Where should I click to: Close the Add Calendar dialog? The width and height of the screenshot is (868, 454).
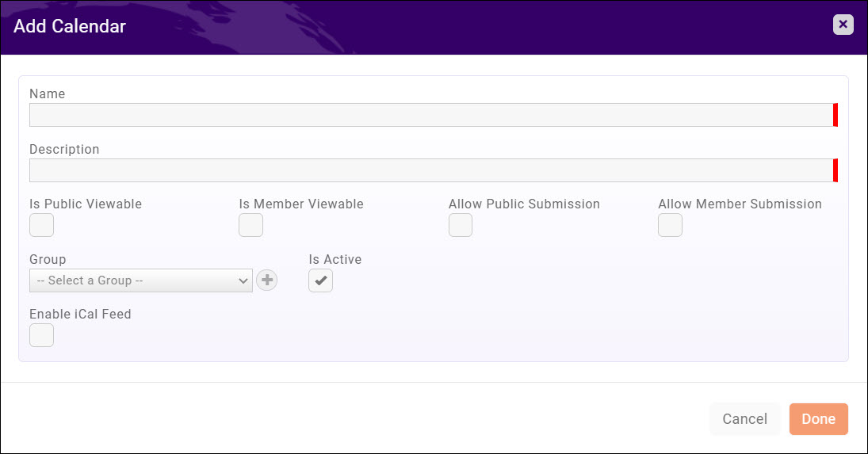click(x=843, y=25)
